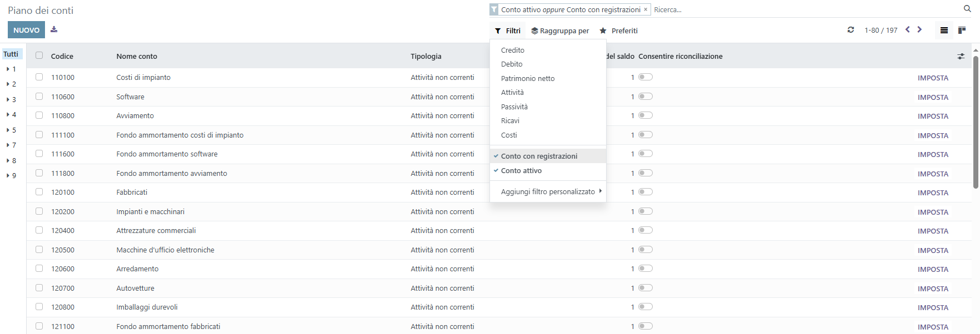This screenshot has height=334, width=980.
Task: Select the Patrimonio netto filter
Action: (528, 79)
